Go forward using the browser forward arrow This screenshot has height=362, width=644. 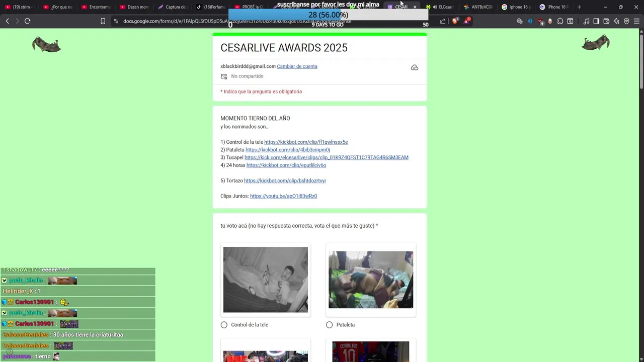point(17,21)
